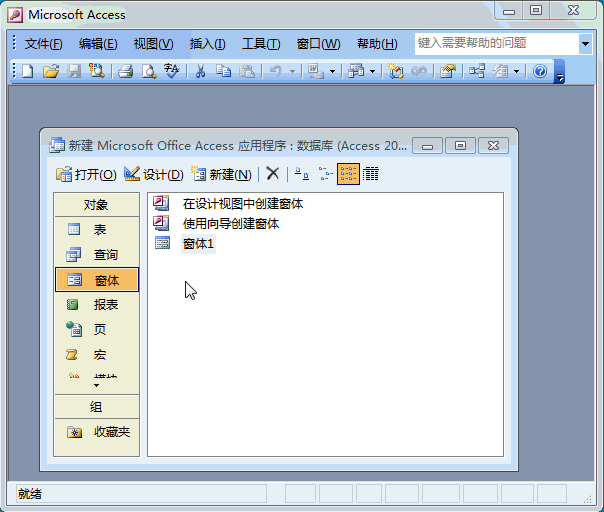Click the Undo arrow icon
The height and width of the screenshot is (512, 604).
click(276, 72)
